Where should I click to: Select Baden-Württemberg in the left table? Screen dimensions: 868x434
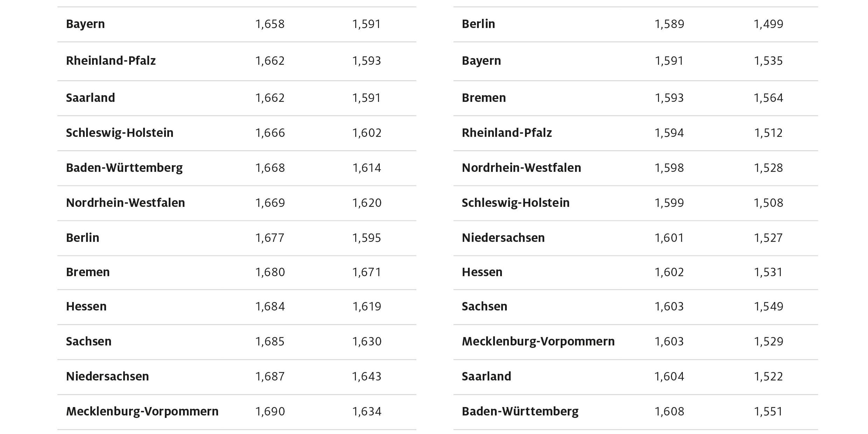124,168
